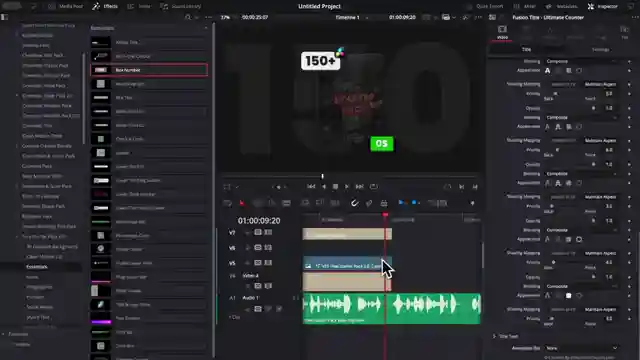Screen dimensions: 640x360
Task: Jump to the last frame with the transport control
Action: [359, 187]
